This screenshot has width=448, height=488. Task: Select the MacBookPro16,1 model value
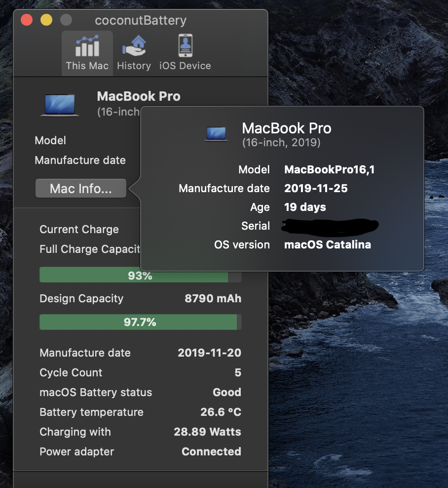(329, 169)
